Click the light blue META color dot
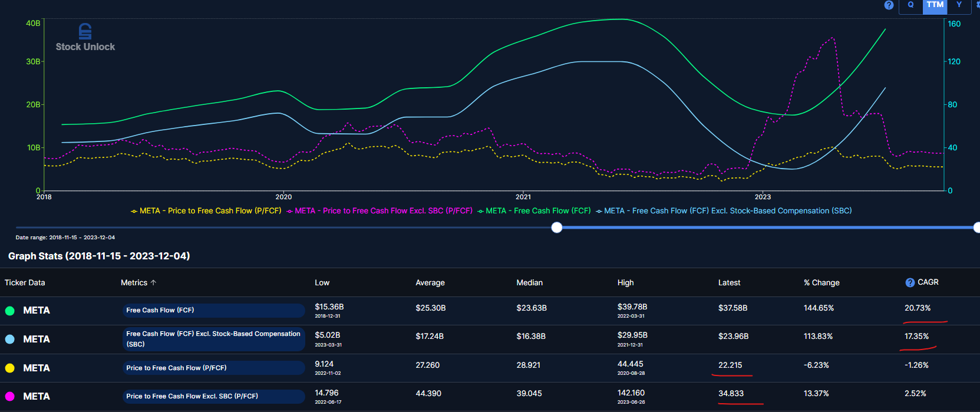 (x=10, y=340)
